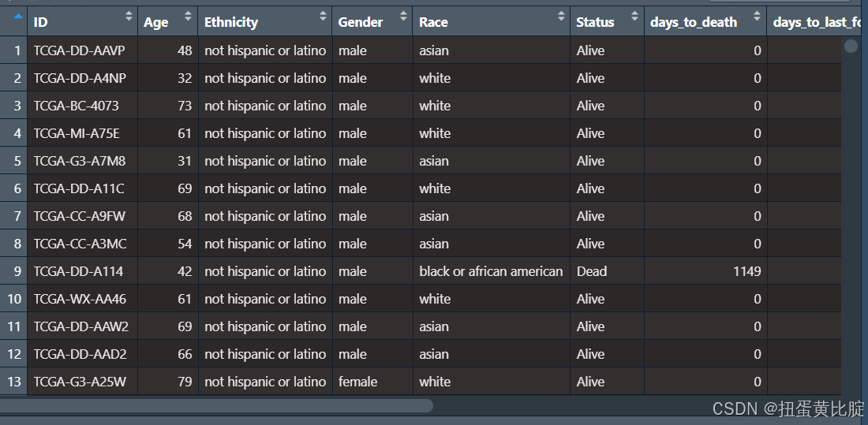Select the Race column header

491,21
